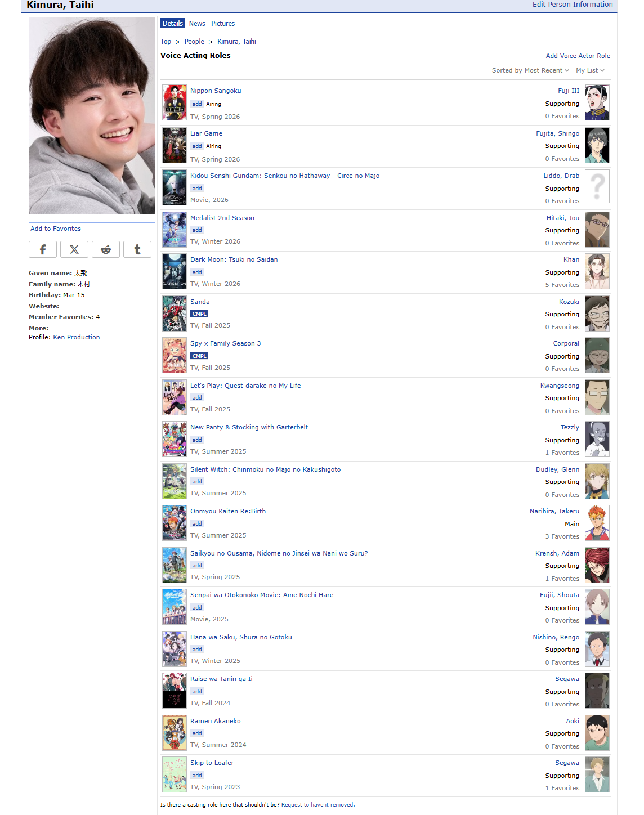
Task: Open Hana wa Saku, Shura no Gotoku link
Action: pos(241,637)
